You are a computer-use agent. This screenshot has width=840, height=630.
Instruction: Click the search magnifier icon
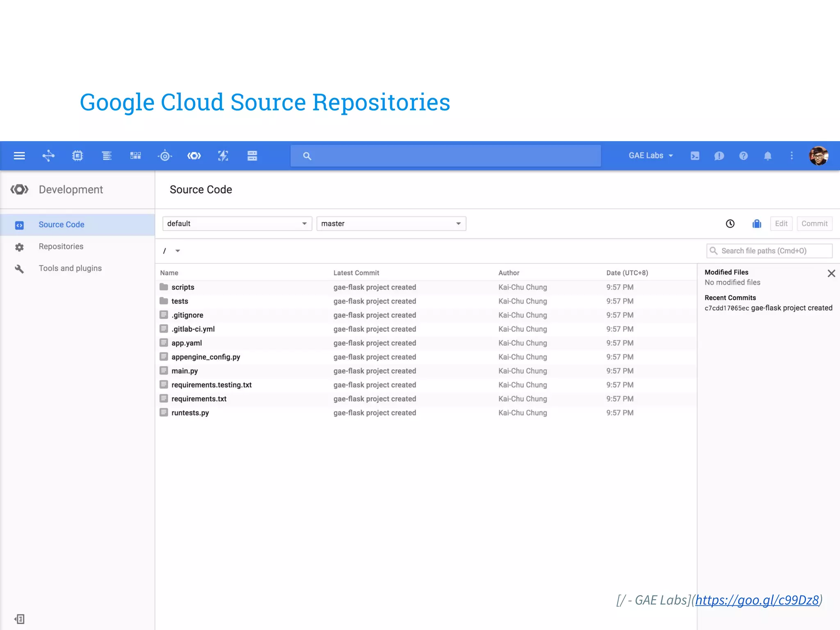(307, 156)
